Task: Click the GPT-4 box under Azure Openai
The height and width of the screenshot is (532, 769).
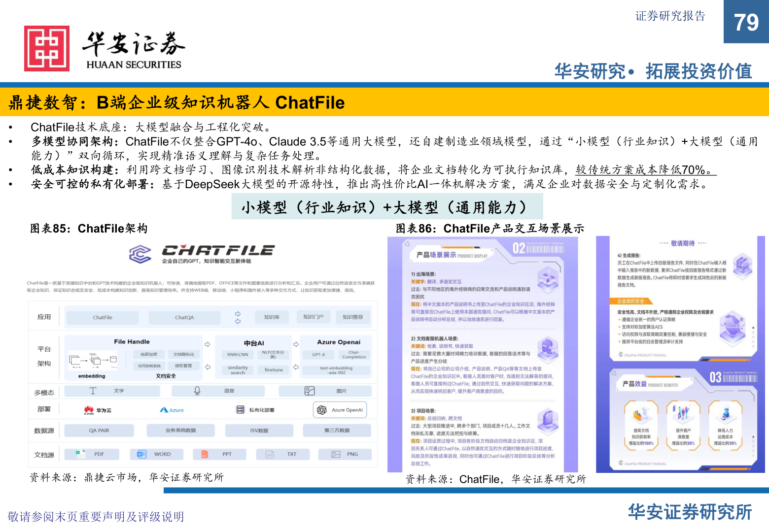Action: 318,355
